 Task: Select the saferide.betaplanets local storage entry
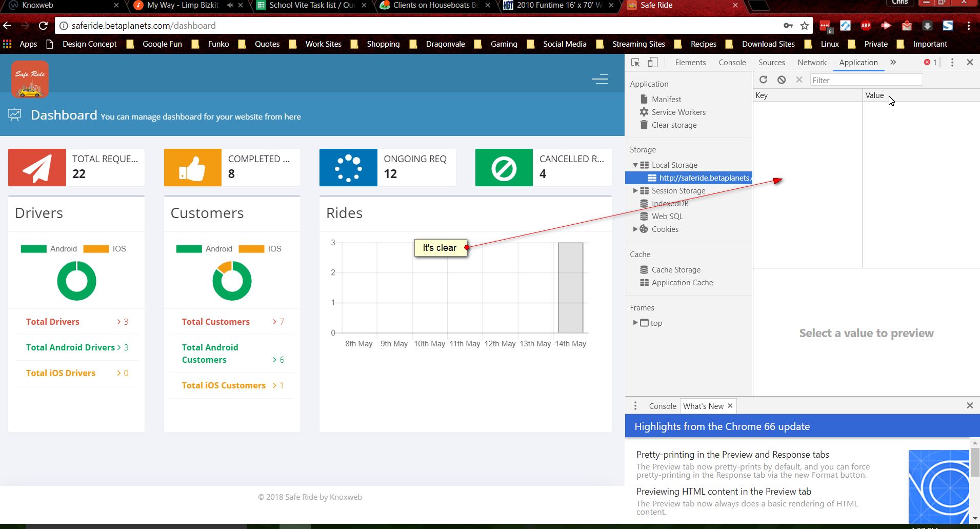(x=689, y=178)
